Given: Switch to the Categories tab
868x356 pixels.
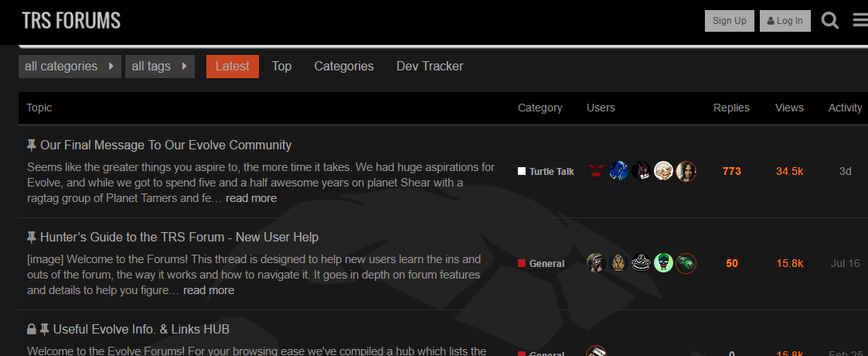Looking at the screenshot, I should (x=344, y=67).
